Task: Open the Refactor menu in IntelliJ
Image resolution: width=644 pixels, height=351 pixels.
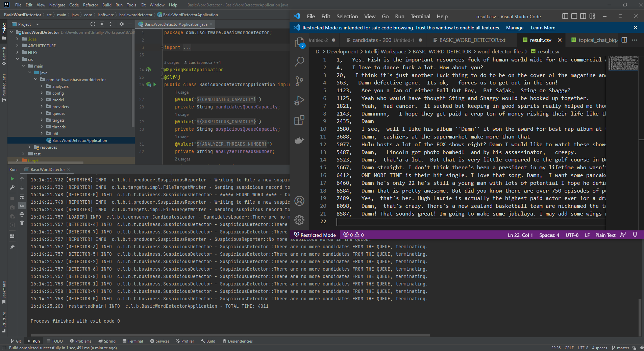Action: click(x=91, y=5)
